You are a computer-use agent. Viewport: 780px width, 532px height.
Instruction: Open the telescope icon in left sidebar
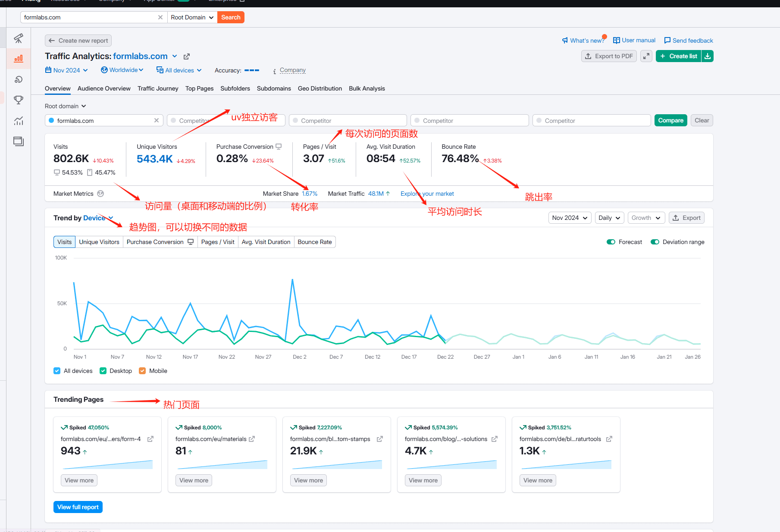coord(18,38)
